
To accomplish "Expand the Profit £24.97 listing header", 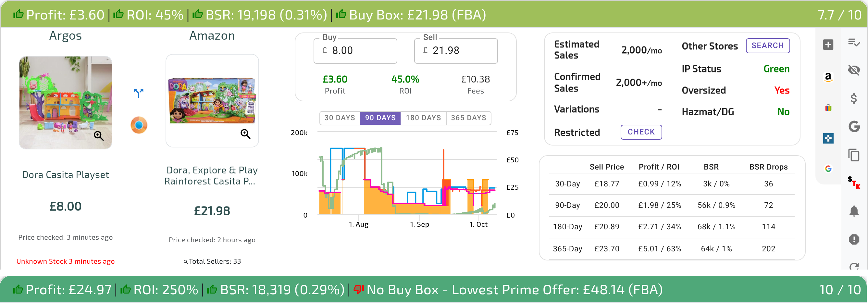I will pyautogui.click(x=434, y=289).
